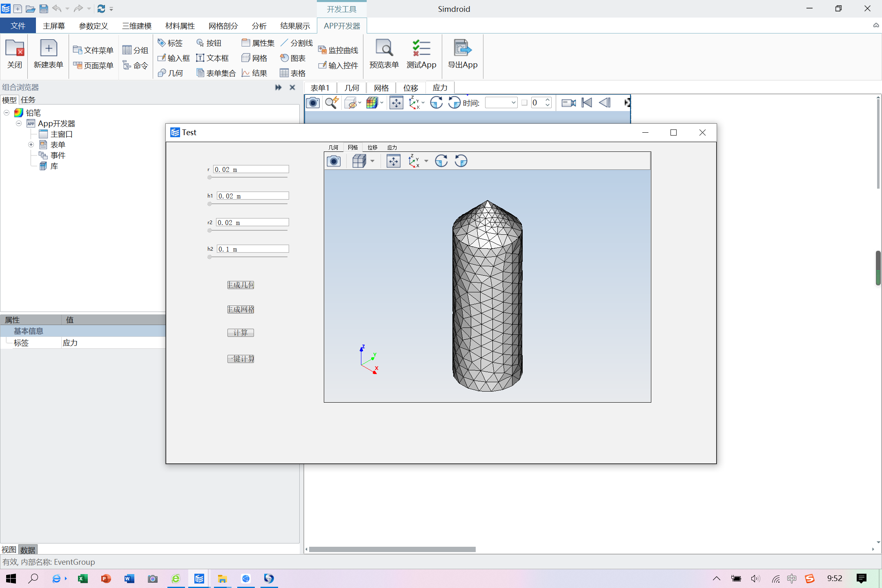Insert a 监控曲线 monitor curve

(x=338, y=50)
